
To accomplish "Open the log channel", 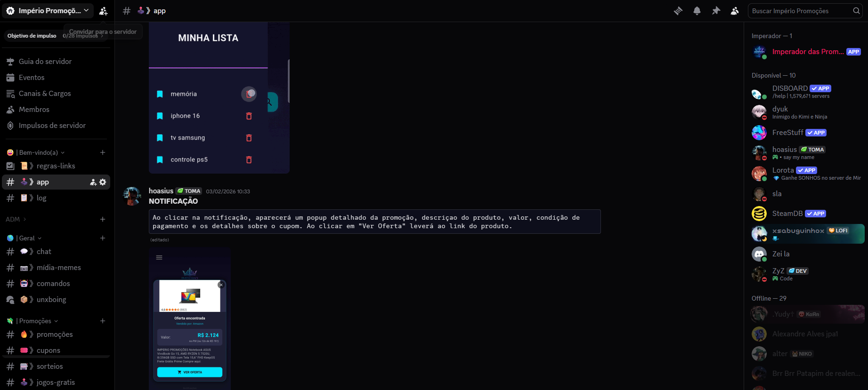I will tap(56, 198).
